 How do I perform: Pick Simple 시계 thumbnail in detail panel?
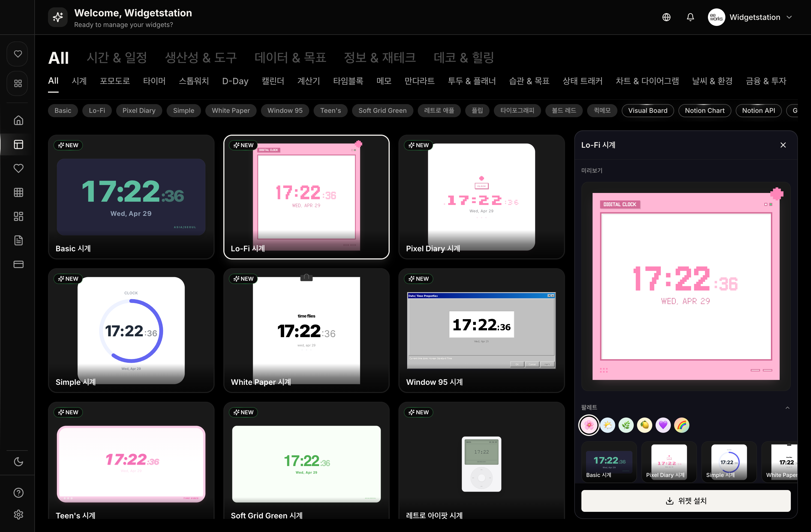tap(729, 462)
